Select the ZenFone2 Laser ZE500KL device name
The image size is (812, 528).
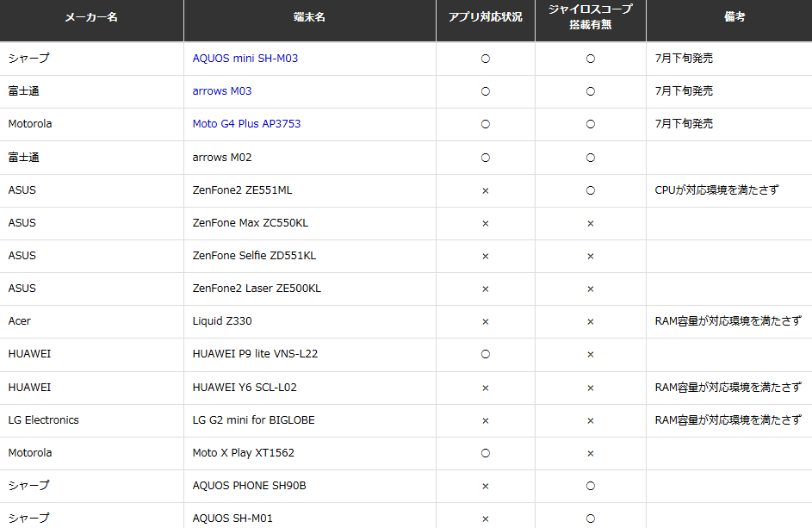257,288
